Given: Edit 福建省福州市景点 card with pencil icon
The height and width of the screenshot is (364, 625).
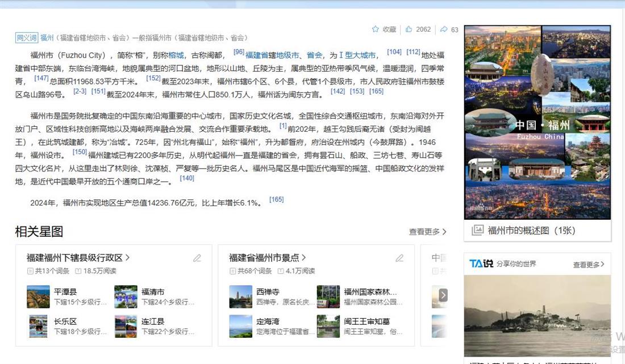Looking at the screenshot, I should pos(399,258).
